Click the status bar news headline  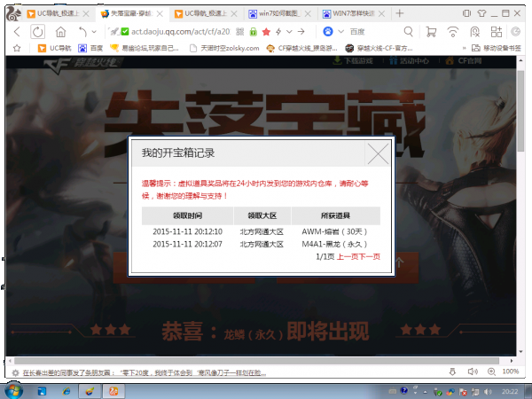point(145,373)
